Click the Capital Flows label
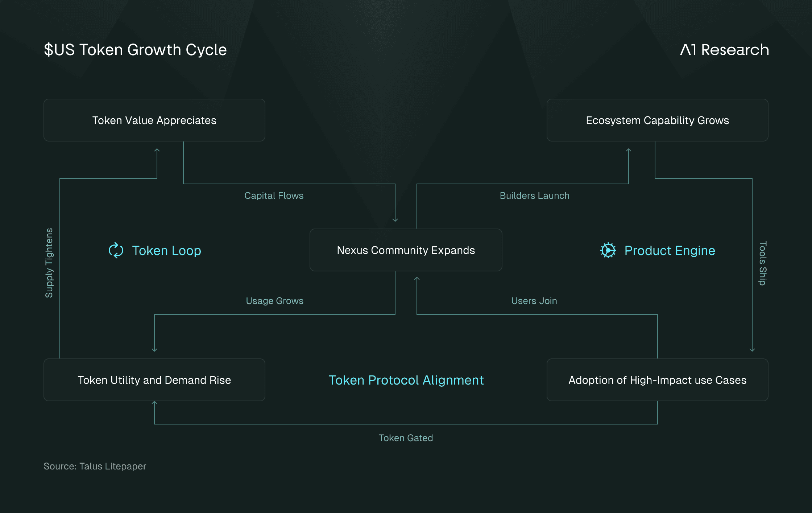 click(x=274, y=196)
